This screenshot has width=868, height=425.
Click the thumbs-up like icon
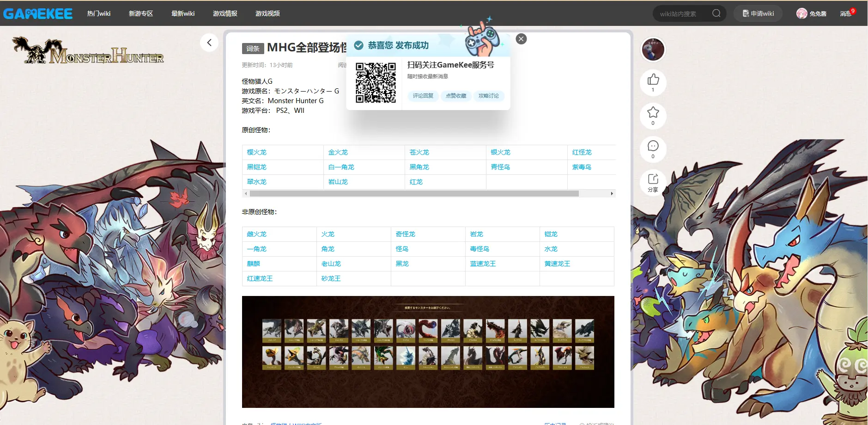pyautogui.click(x=653, y=80)
